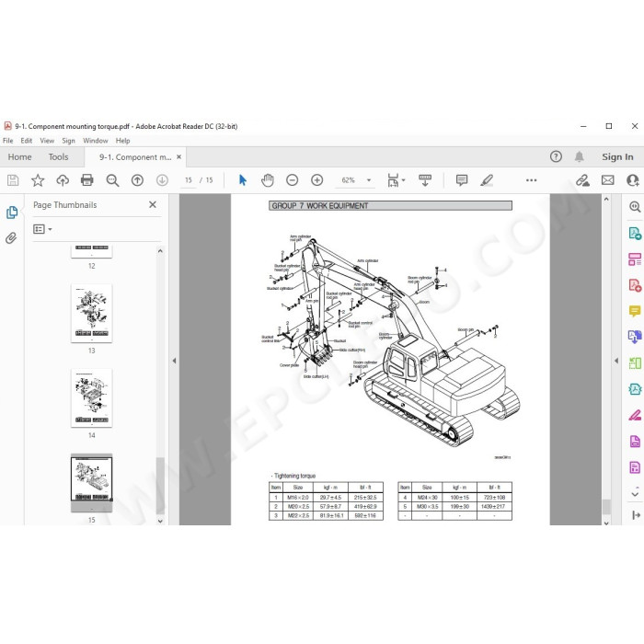Open the Edit menu
The image size is (644, 644).
pyautogui.click(x=27, y=141)
